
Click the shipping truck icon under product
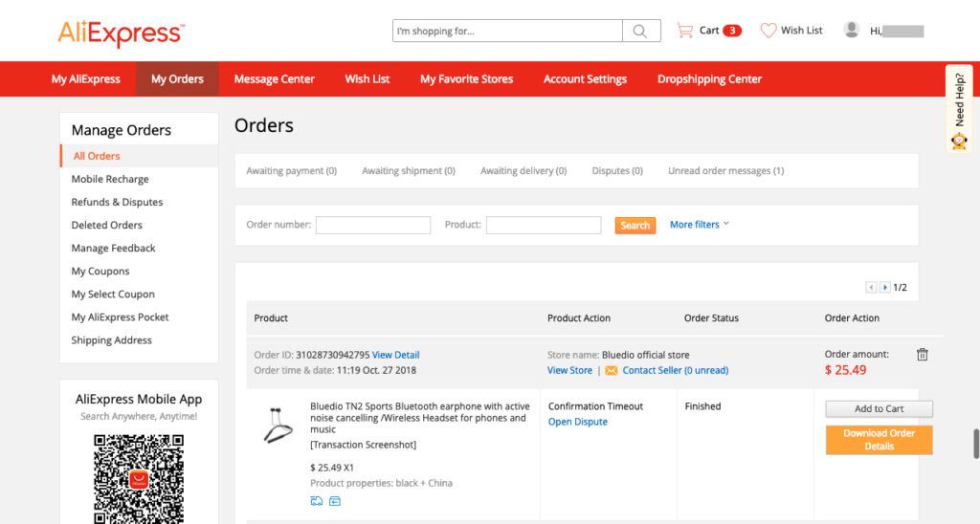pyautogui.click(x=316, y=501)
